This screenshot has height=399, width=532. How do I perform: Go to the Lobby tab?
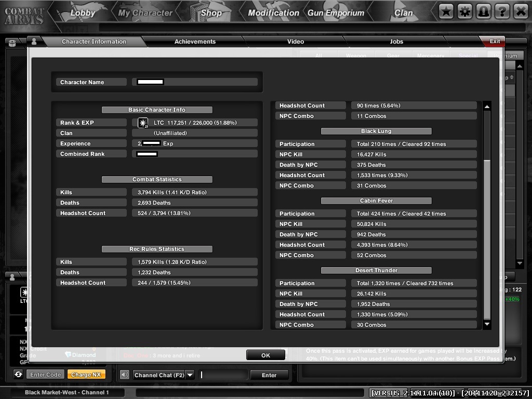click(x=83, y=13)
